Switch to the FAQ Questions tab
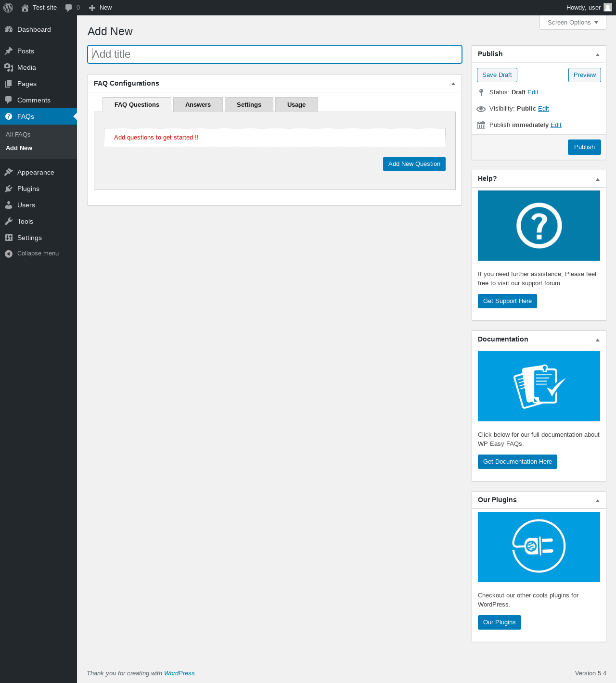The image size is (616, 683). pyautogui.click(x=137, y=105)
